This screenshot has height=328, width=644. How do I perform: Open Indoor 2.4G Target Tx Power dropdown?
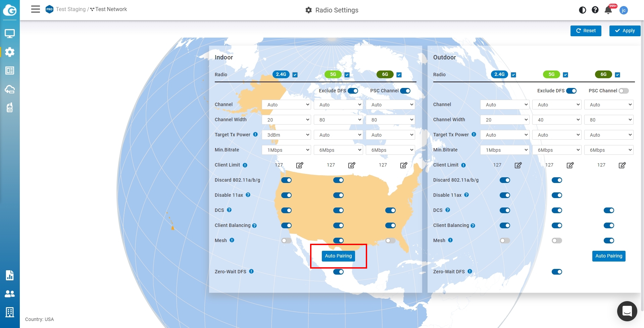tap(287, 135)
